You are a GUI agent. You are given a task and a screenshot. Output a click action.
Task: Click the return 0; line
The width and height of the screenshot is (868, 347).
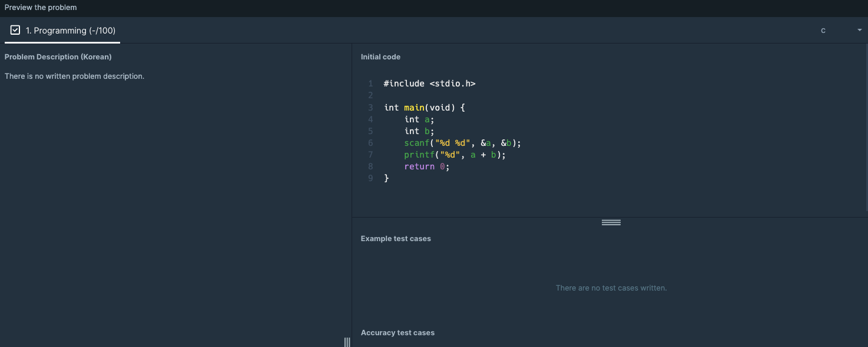click(x=426, y=166)
